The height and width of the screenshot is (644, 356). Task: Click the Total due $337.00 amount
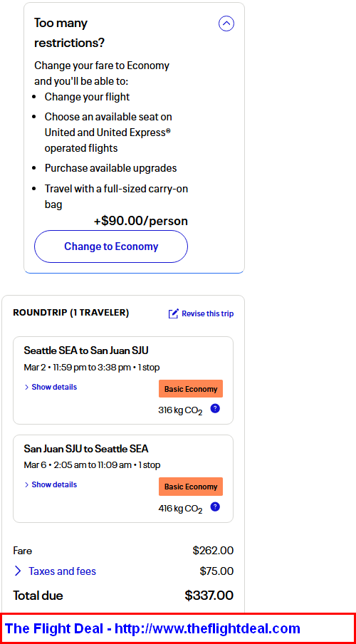tap(209, 595)
